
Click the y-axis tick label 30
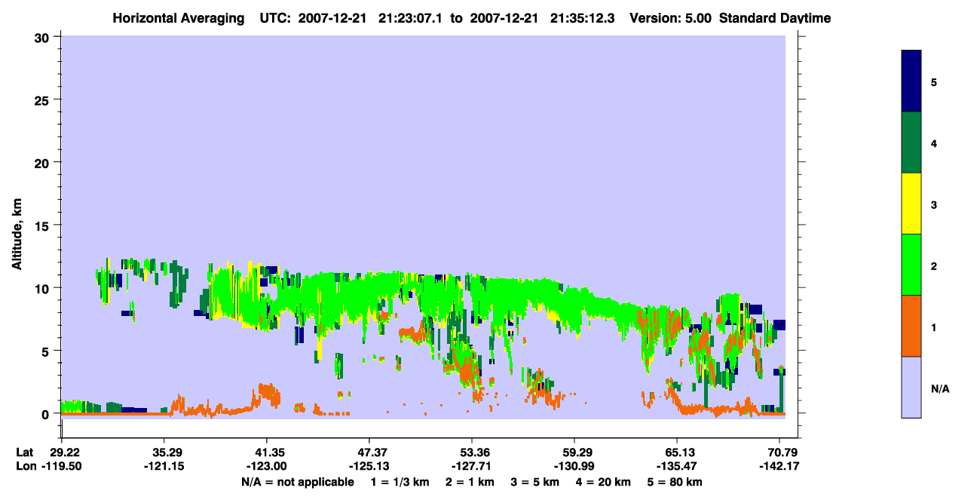[x=44, y=37]
